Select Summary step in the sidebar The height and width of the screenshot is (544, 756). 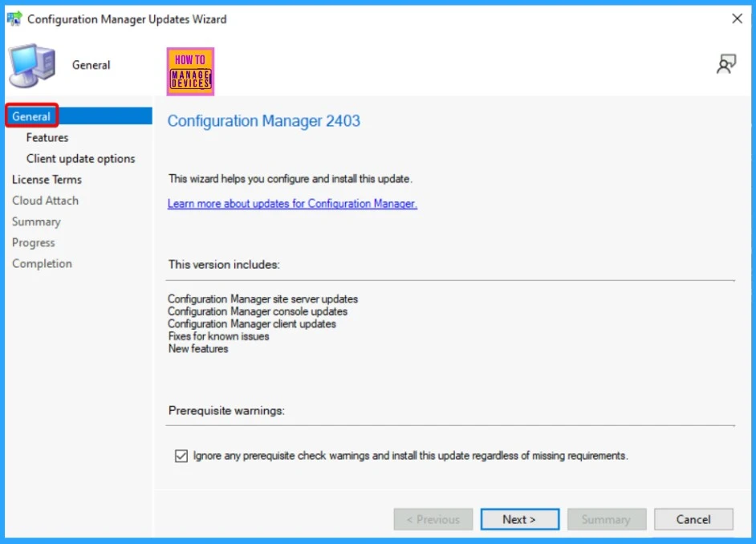tap(36, 221)
